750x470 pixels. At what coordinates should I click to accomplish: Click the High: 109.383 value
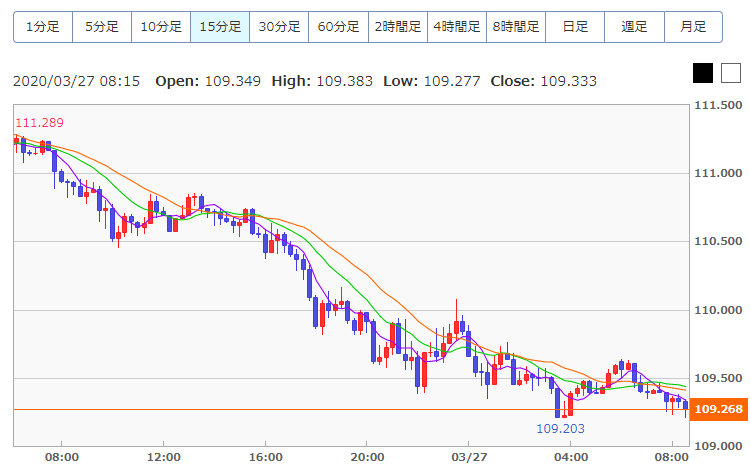pyautogui.click(x=322, y=81)
